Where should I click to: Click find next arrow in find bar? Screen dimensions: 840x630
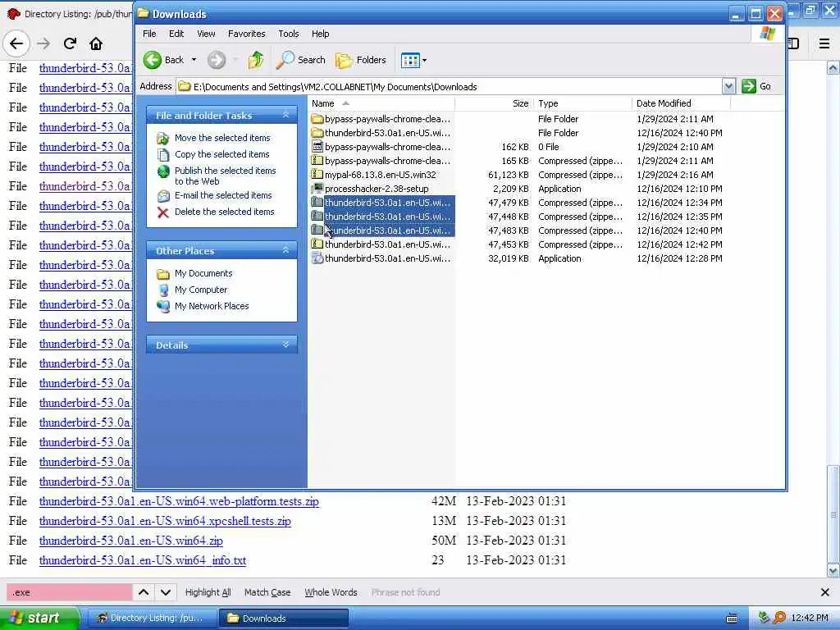(166, 592)
